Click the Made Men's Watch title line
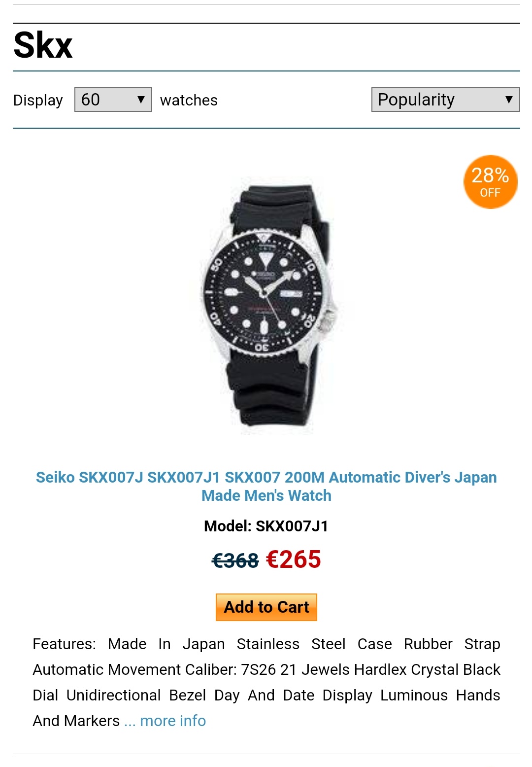Viewport: 532px width, 767px height. (266, 495)
